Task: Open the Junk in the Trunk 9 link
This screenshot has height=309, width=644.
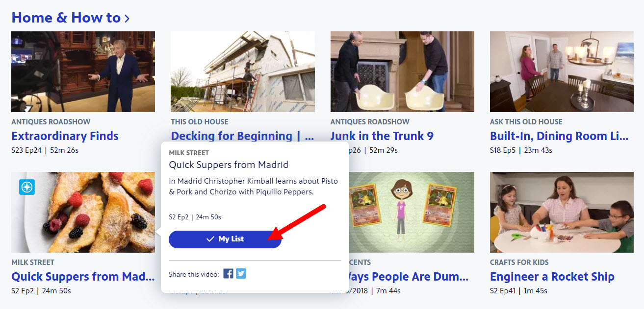Action: point(382,136)
